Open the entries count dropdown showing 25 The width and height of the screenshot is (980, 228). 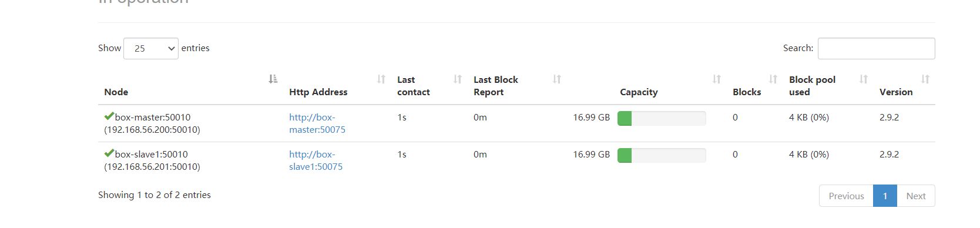coord(151,48)
